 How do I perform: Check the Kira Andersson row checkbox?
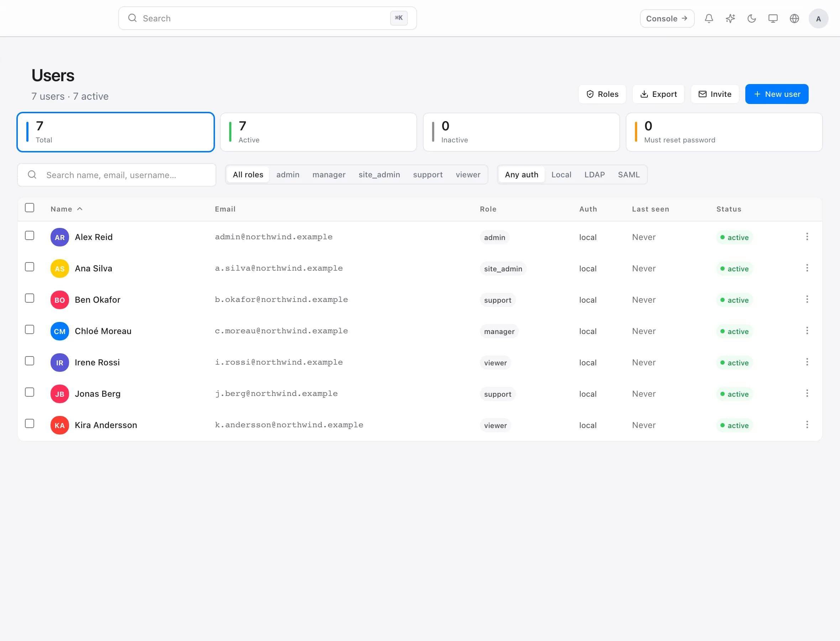[x=29, y=423]
